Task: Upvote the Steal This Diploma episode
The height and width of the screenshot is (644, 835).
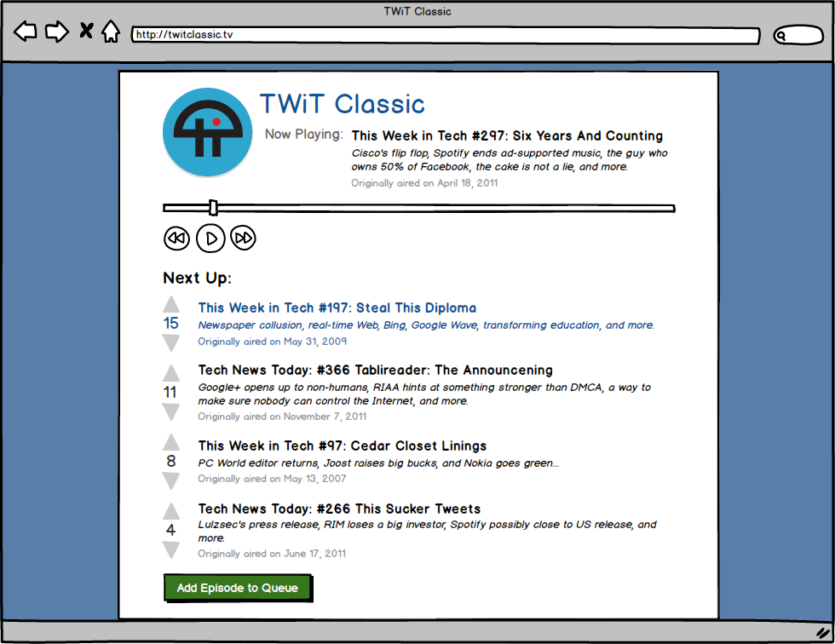Action: point(171,305)
